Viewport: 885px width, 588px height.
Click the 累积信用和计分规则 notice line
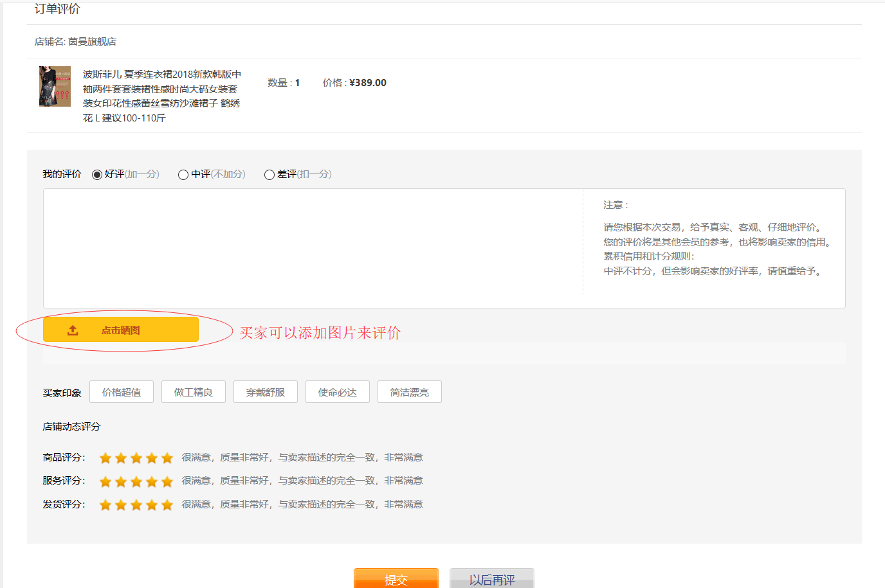(649, 256)
